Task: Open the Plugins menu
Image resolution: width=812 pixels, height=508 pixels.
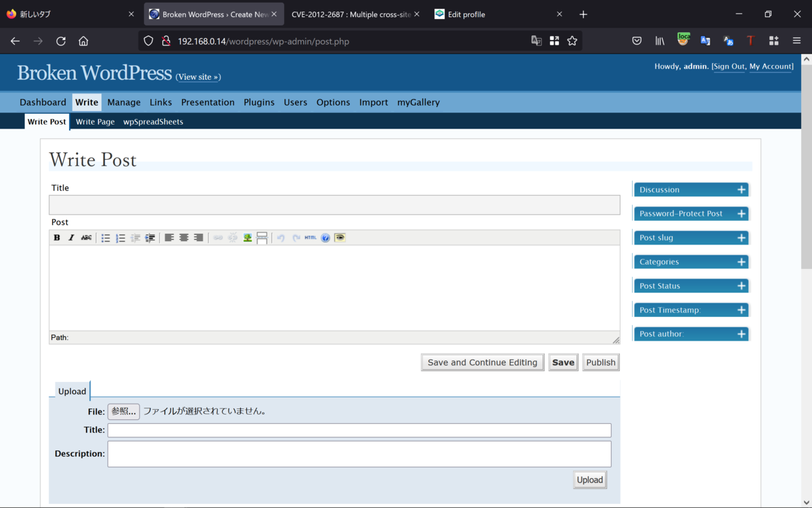Action: coord(259,102)
